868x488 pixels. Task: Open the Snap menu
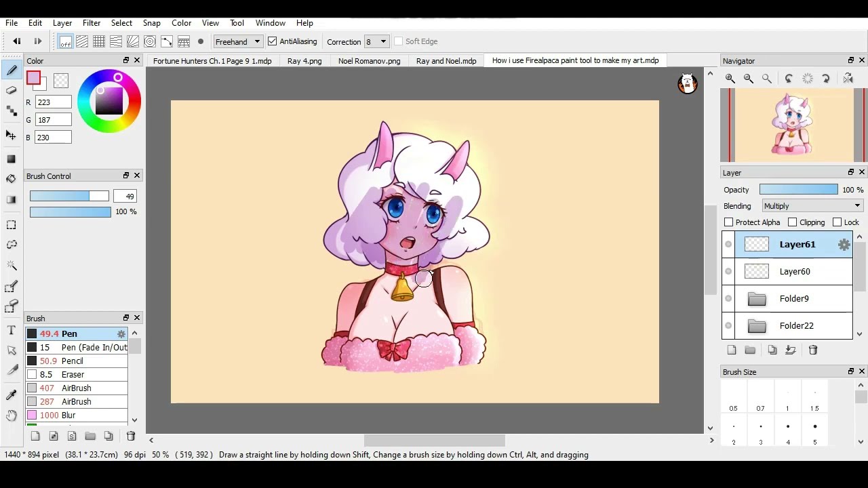pos(152,23)
